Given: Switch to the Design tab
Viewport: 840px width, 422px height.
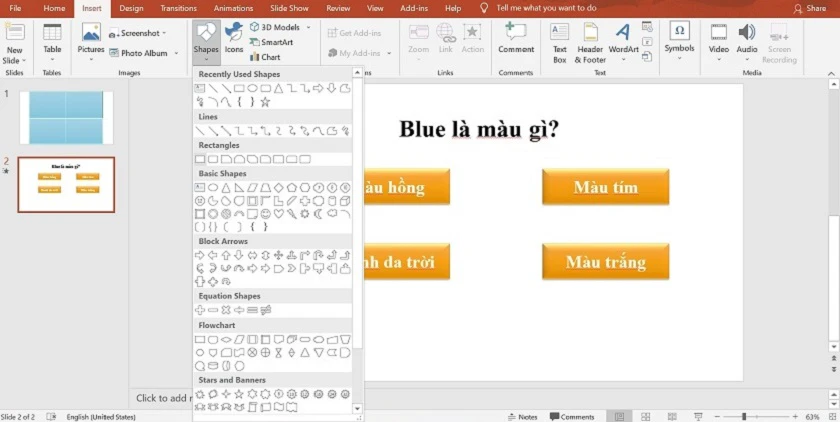Looking at the screenshot, I should pyautogui.click(x=131, y=9).
